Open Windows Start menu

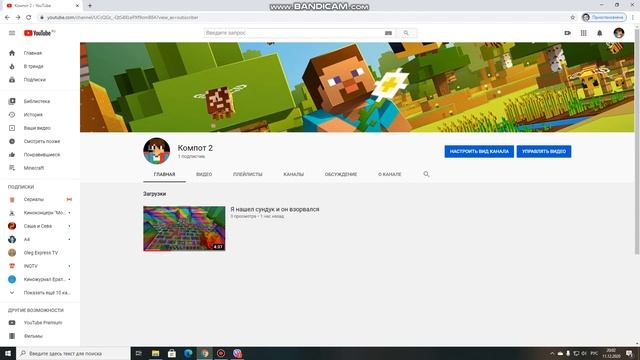pyautogui.click(x=8, y=353)
